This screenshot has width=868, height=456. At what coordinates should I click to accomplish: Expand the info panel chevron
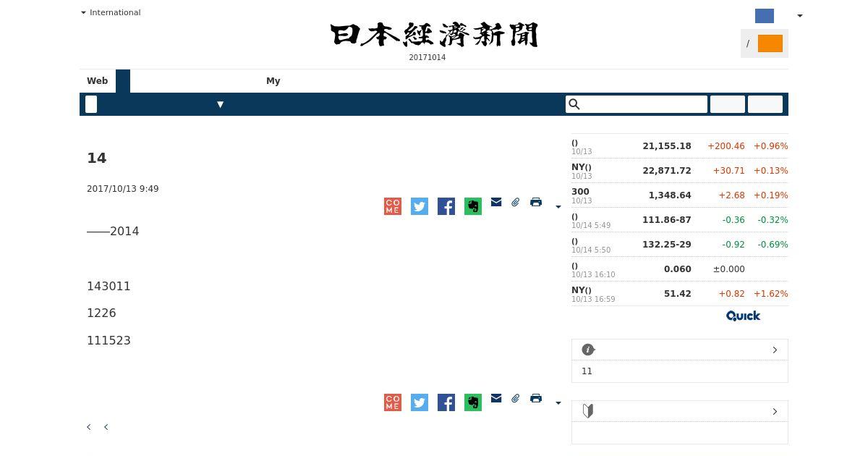(775, 350)
